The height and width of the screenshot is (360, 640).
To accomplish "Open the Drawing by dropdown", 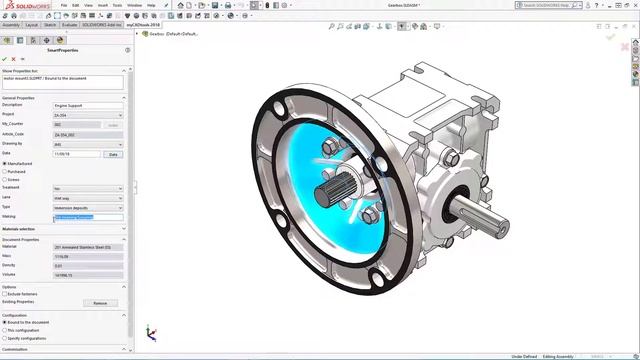I will (x=88, y=144).
